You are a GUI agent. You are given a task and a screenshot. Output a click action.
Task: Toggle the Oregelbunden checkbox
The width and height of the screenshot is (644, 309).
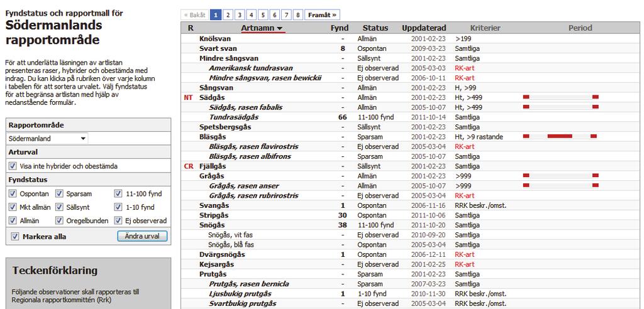click(x=59, y=221)
